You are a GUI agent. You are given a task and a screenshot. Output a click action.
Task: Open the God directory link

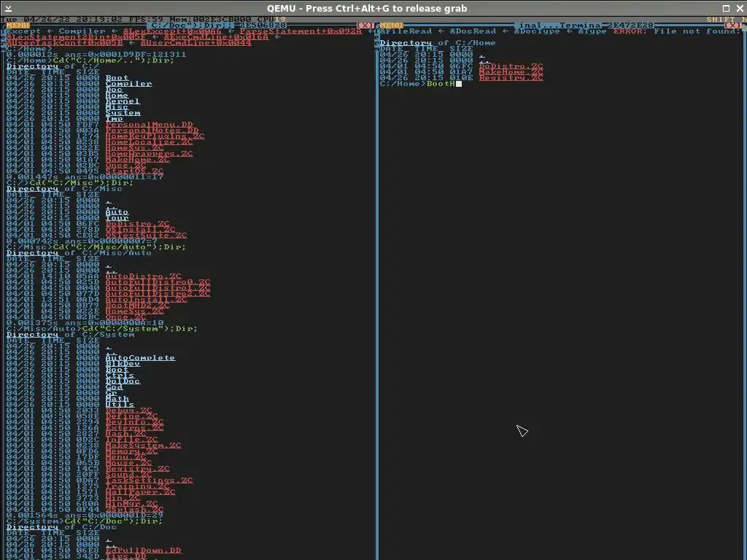(x=114, y=387)
